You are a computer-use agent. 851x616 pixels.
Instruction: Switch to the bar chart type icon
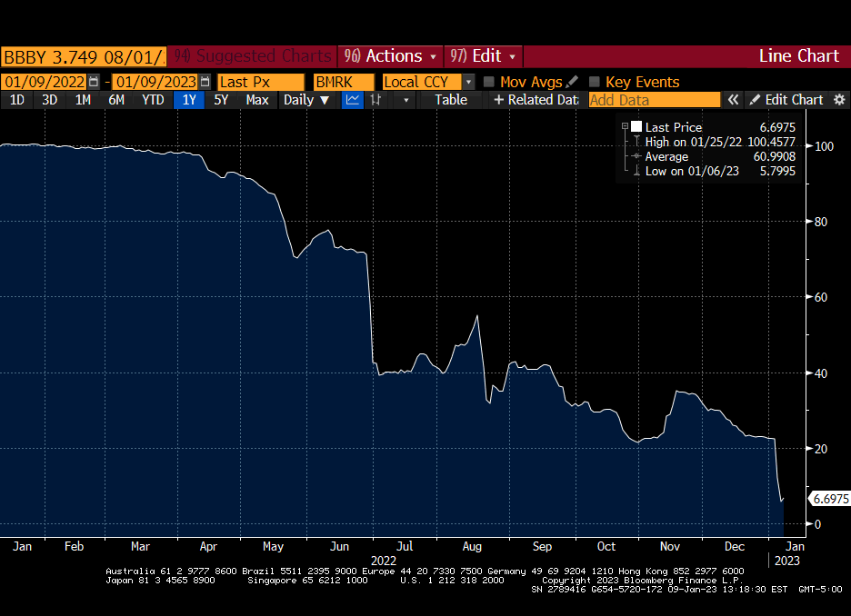pos(375,100)
